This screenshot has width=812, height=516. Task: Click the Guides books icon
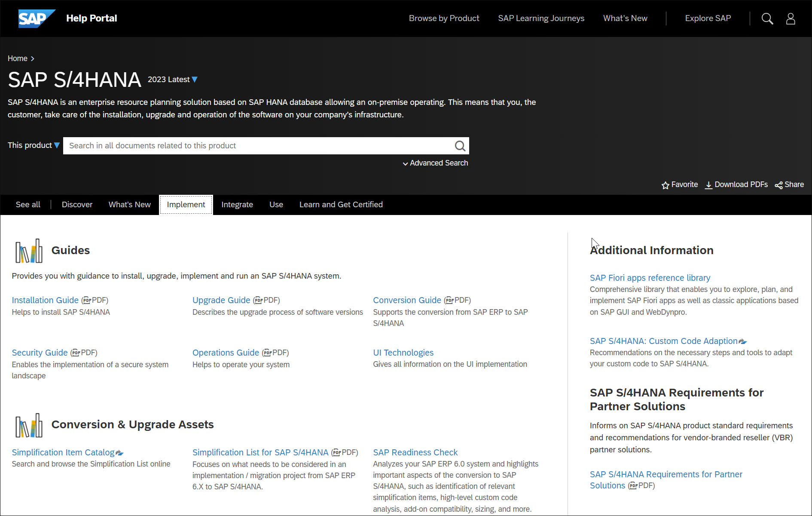coord(29,251)
